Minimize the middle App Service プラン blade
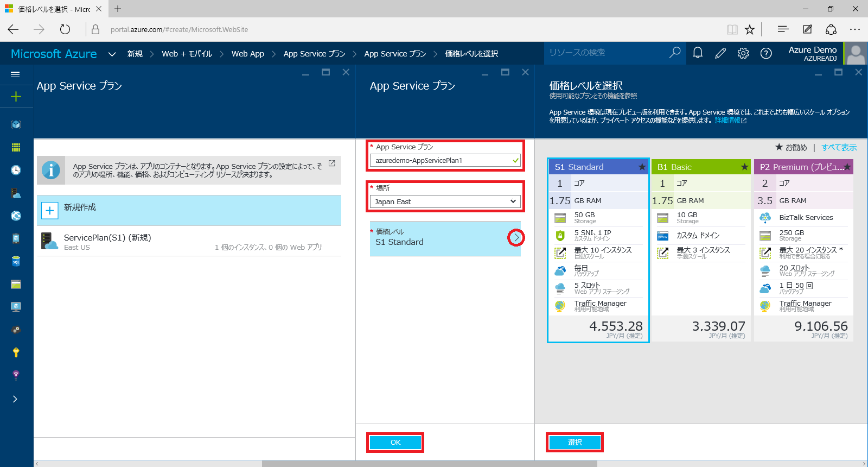 tap(485, 73)
